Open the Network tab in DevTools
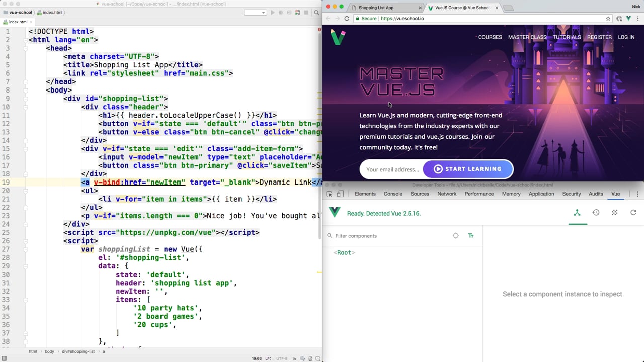644x362 pixels. click(447, 194)
